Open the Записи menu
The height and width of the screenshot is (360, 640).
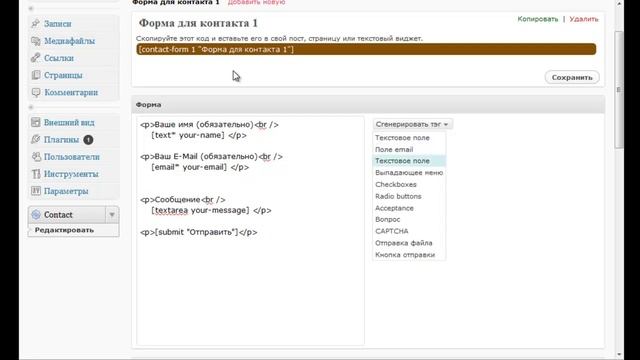tap(58, 24)
